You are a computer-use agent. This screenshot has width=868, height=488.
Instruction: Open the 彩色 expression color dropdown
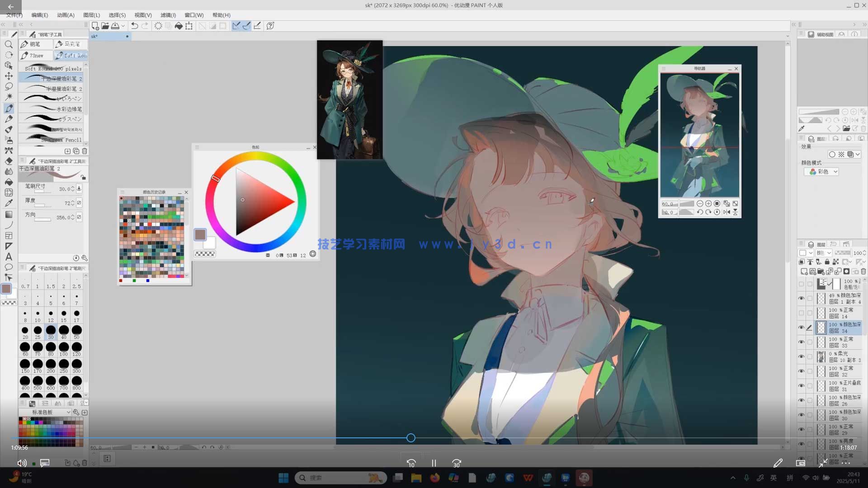pyautogui.click(x=823, y=172)
